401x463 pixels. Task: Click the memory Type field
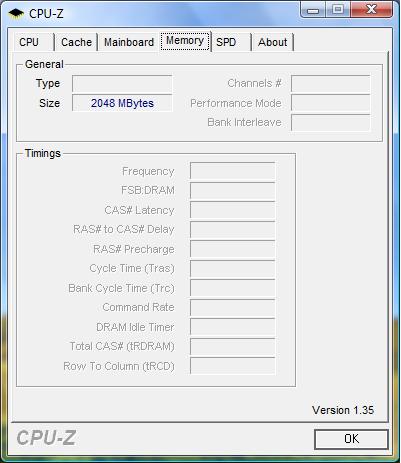tap(122, 83)
